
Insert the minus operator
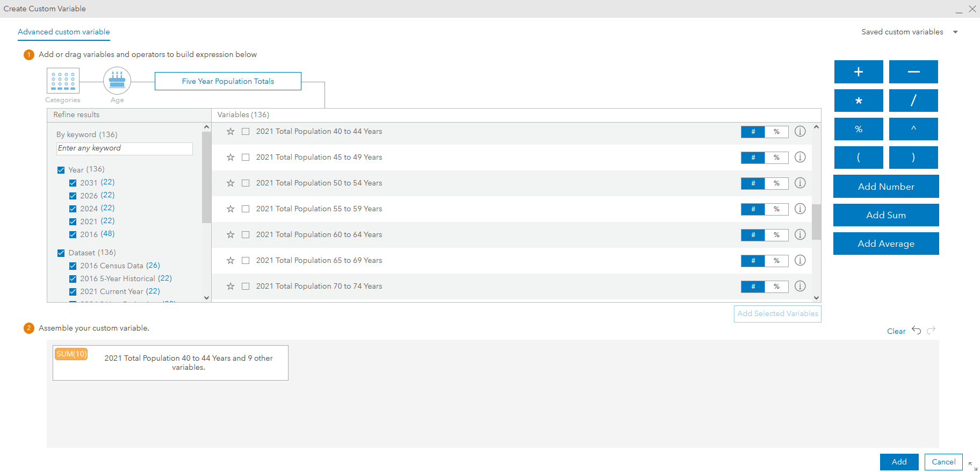pos(913,71)
